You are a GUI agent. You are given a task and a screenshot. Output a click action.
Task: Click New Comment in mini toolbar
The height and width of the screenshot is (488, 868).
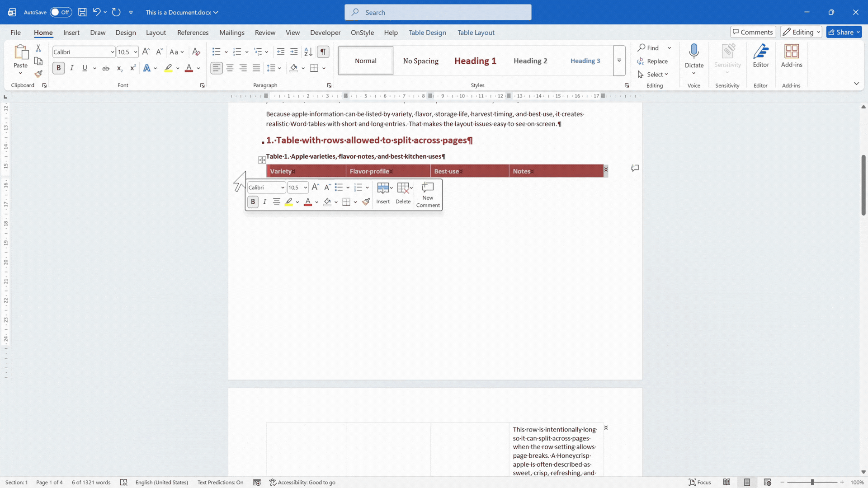pyautogui.click(x=428, y=195)
